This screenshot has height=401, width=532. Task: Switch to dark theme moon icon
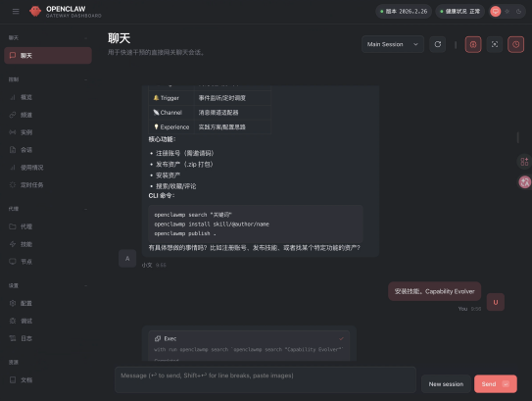click(x=518, y=12)
